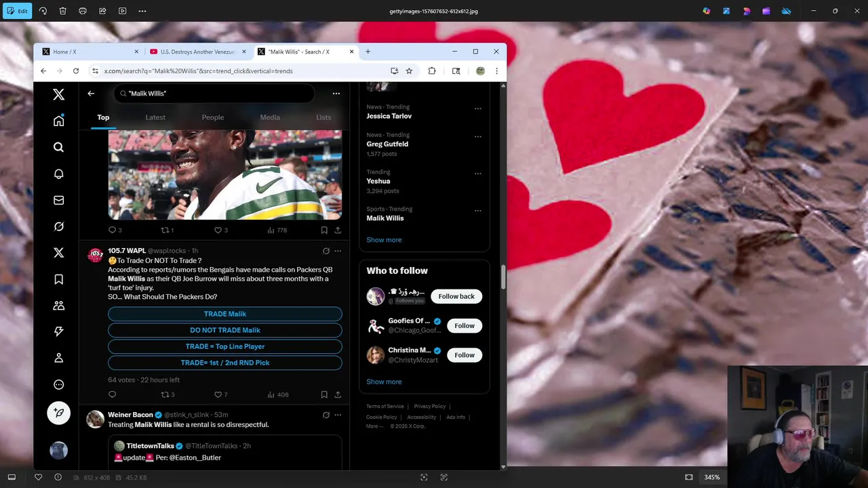Screen dimensions: 868x488
Task: Open more menu on 105.7 WAPL post
Action: tap(338, 251)
